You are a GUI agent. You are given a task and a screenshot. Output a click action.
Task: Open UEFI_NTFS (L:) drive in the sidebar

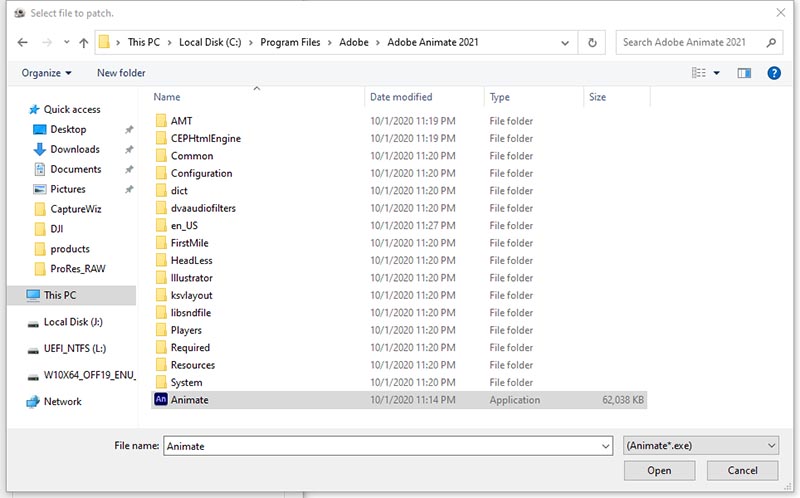74,348
